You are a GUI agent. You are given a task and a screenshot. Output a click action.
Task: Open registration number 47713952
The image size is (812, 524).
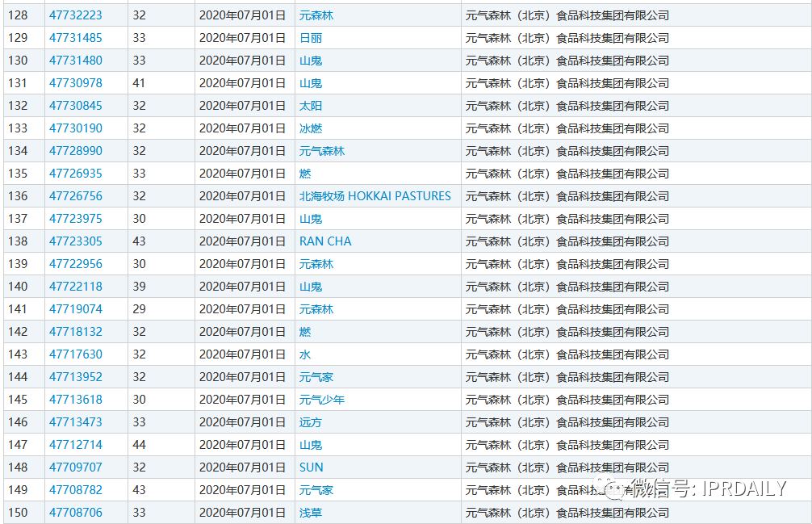[76, 377]
